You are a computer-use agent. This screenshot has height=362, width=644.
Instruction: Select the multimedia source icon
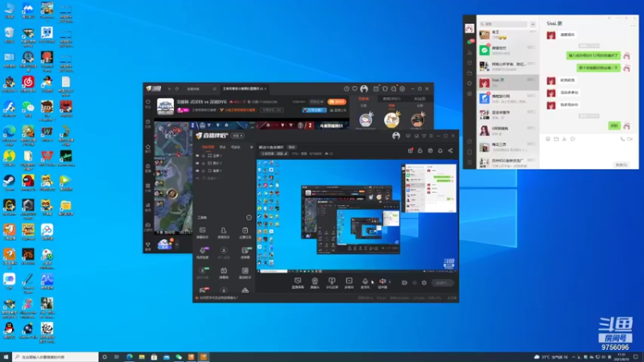(349, 282)
